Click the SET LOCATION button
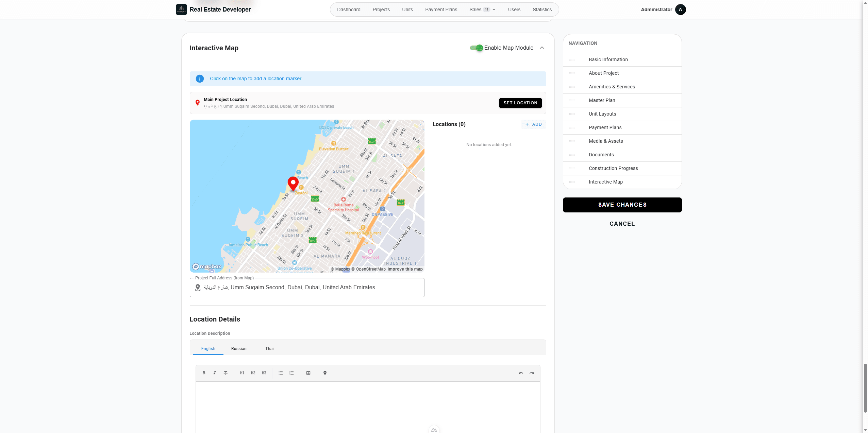 [520, 103]
